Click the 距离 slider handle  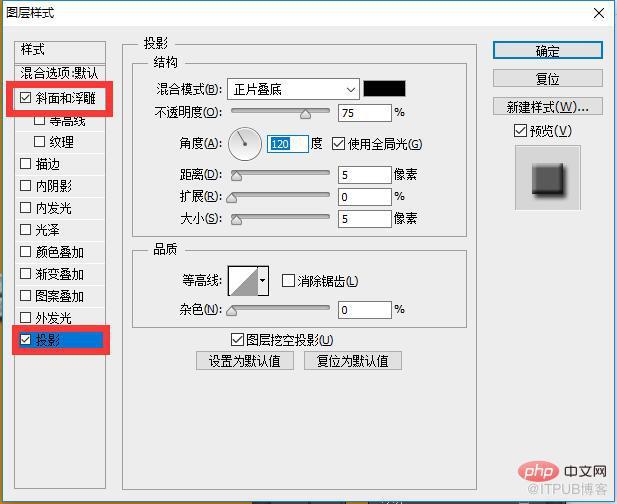236,176
